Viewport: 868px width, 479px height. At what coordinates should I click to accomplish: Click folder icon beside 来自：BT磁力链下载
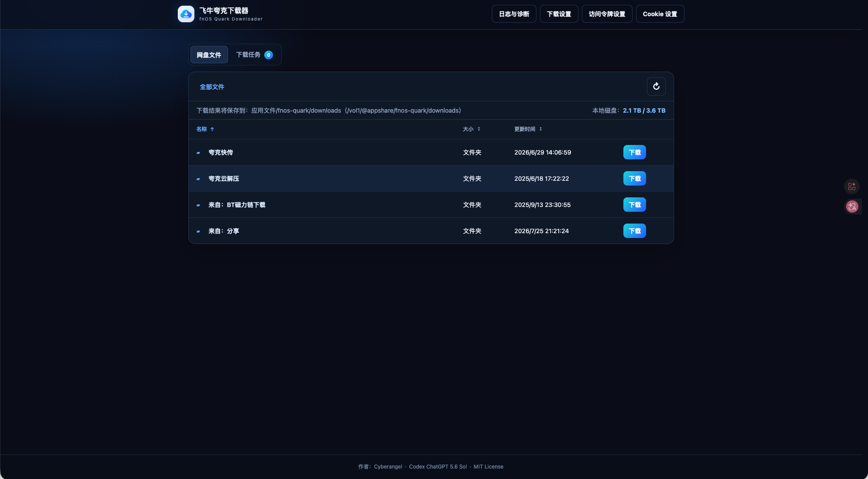point(198,205)
